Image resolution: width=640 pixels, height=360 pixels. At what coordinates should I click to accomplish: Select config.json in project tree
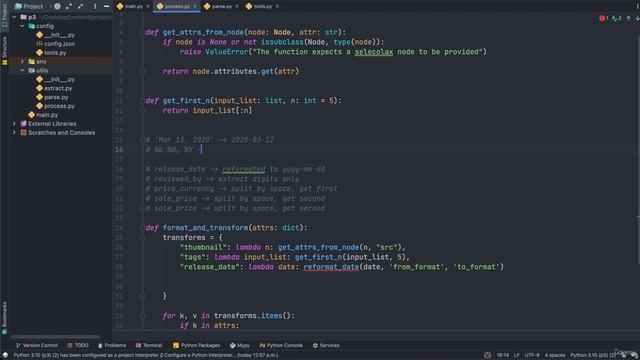pos(55,44)
